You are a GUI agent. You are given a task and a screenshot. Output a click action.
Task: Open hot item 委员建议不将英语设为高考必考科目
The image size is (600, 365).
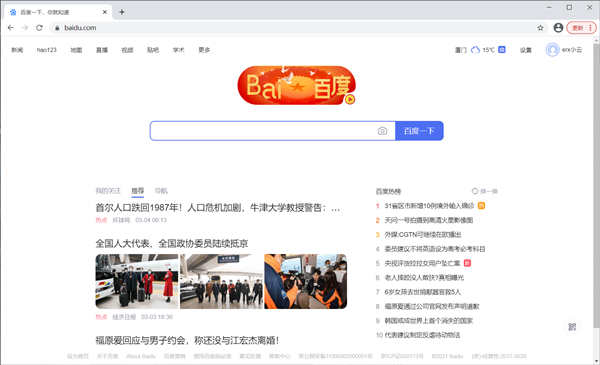[x=435, y=249]
